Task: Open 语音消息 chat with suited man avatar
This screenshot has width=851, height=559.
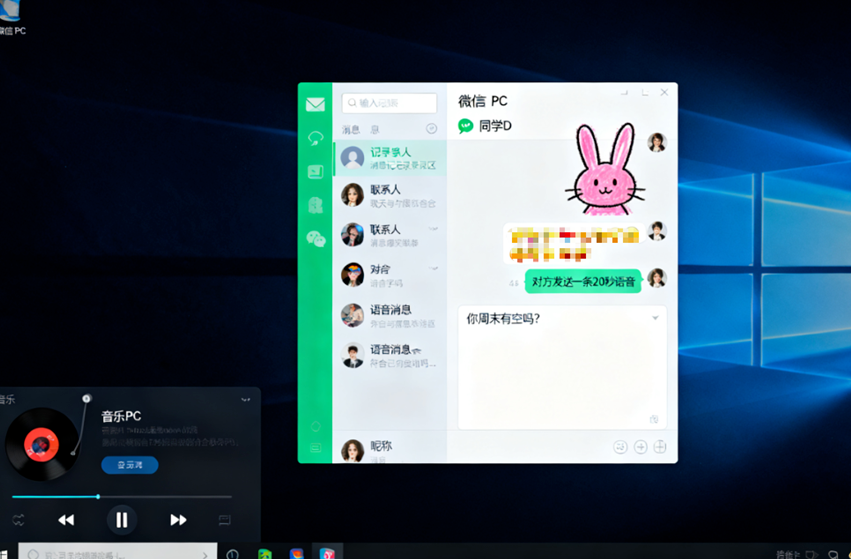Action: [x=390, y=355]
